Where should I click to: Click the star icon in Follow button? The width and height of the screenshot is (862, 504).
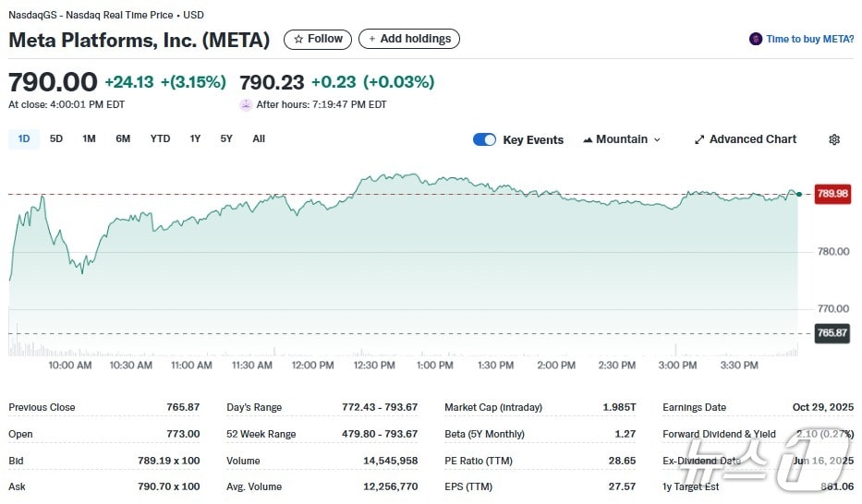298,39
